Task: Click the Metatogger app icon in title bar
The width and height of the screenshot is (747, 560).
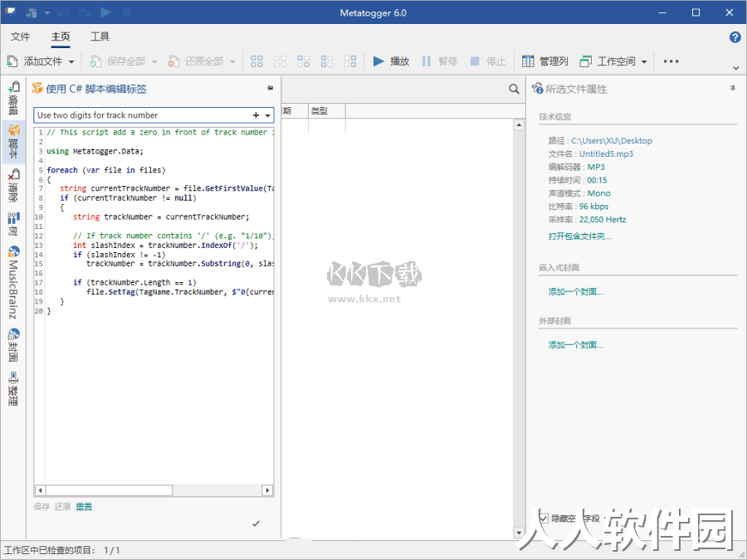Action: [10, 12]
